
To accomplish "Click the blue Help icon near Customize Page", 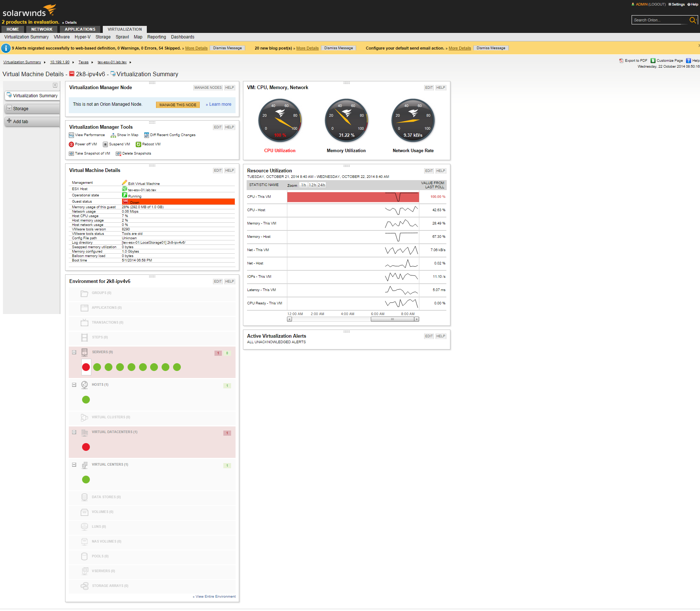I will point(689,61).
